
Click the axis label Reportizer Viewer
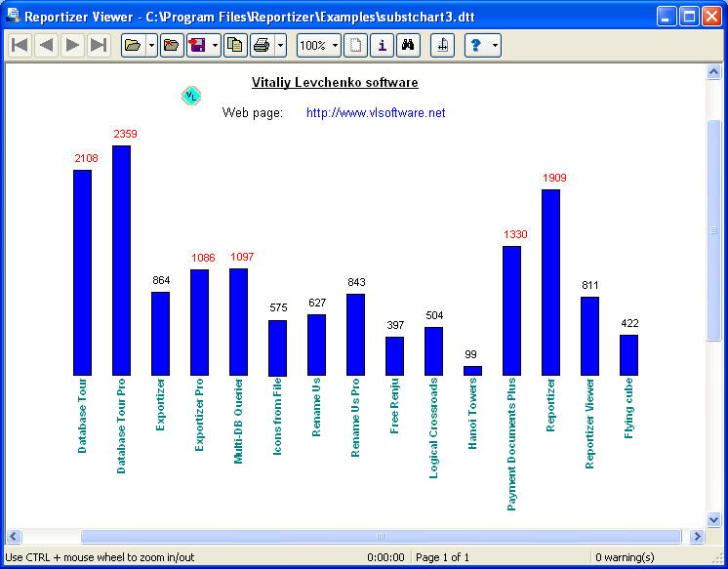tap(589, 424)
